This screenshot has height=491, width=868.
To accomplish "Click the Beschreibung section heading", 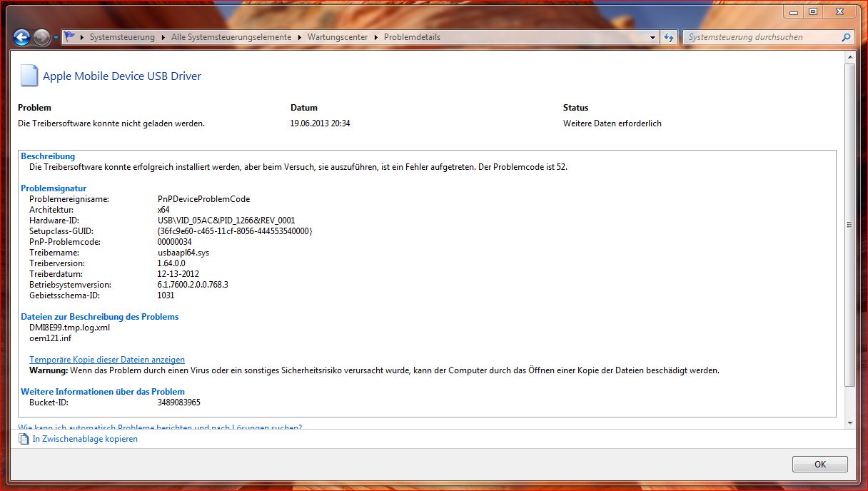I will pyautogui.click(x=48, y=156).
